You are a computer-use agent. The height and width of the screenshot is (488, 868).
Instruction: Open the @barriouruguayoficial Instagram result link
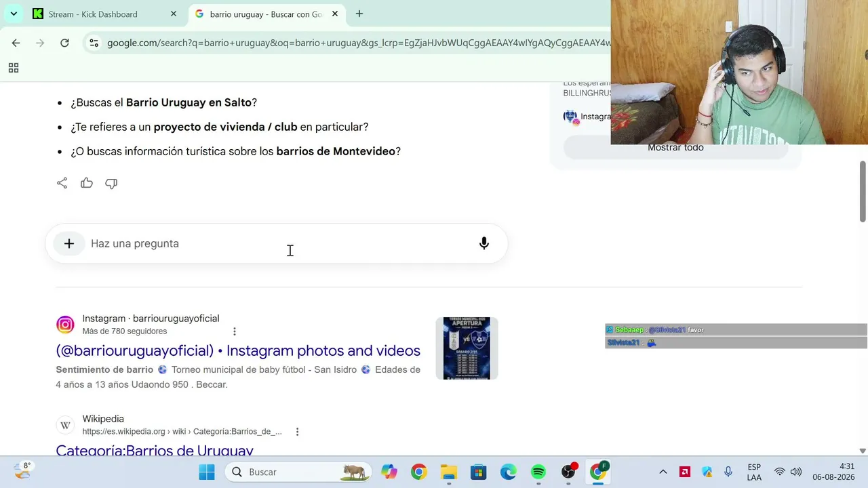[x=238, y=350]
